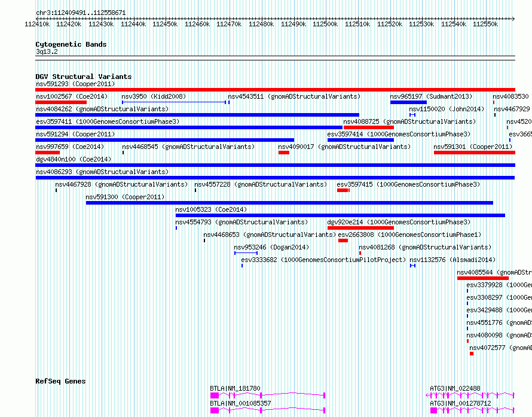This screenshot has width=532, height=417.
Task: Click the red bar of nsv591293
Action: tap(275, 90)
